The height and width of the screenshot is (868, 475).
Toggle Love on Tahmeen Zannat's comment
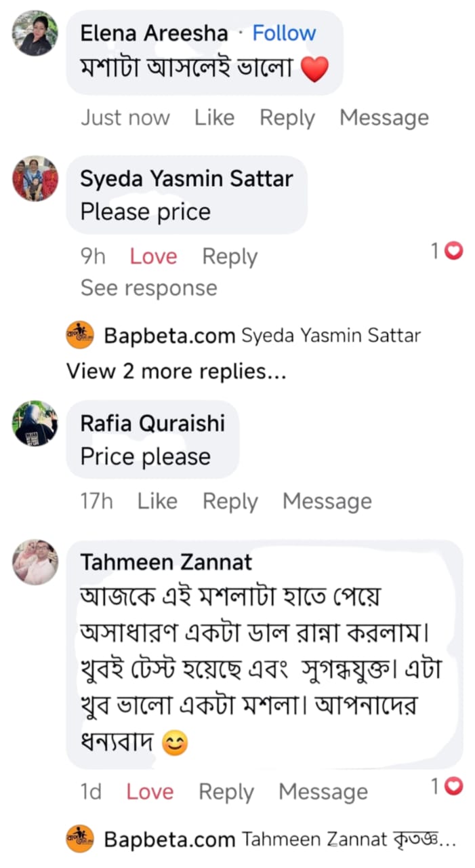[x=150, y=791]
